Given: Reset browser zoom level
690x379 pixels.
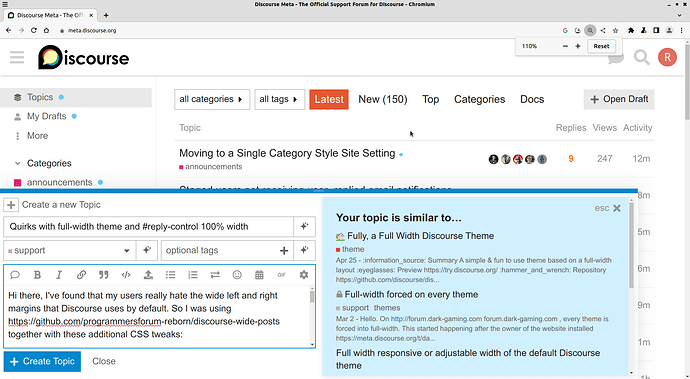Looking at the screenshot, I should click(x=601, y=46).
